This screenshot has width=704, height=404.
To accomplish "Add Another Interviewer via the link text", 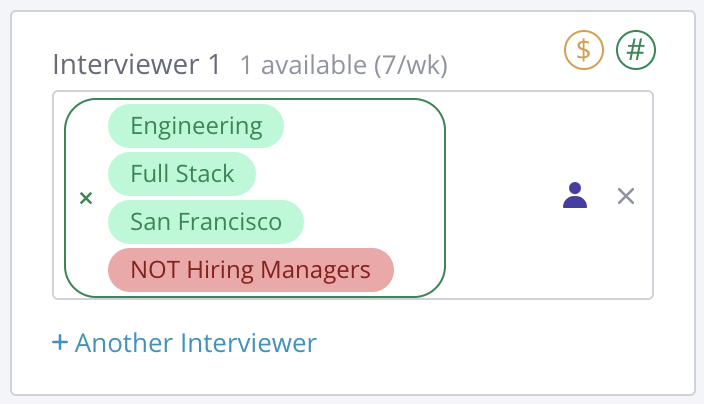I will click(195, 343).
